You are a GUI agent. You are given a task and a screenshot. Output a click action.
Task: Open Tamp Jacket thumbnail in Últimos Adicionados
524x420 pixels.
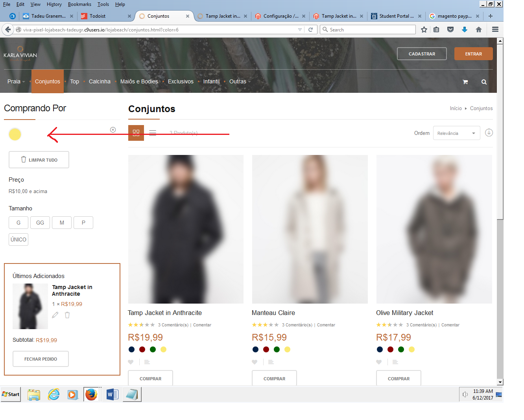(x=30, y=306)
